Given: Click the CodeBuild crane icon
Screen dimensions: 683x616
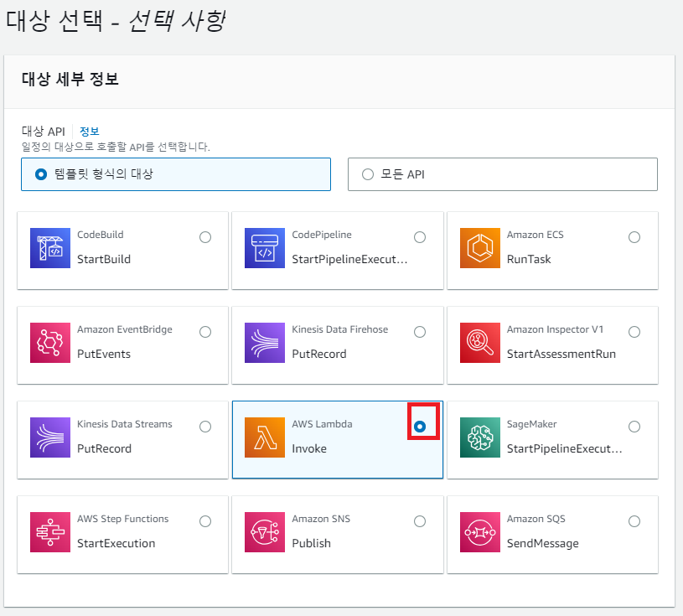Looking at the screenshot, I should point(50,248).
